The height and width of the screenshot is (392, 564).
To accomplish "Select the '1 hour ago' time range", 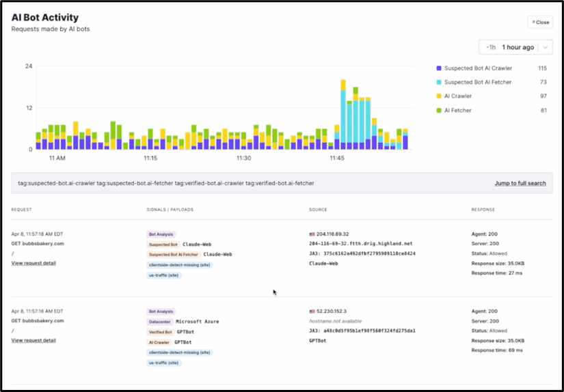I will [518, 47].
